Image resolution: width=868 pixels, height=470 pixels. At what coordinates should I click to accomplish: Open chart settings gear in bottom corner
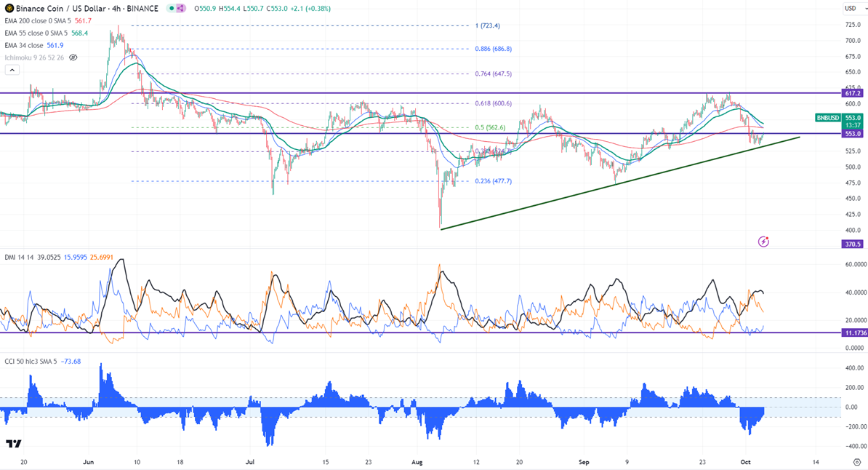click(x=856, y=462)
